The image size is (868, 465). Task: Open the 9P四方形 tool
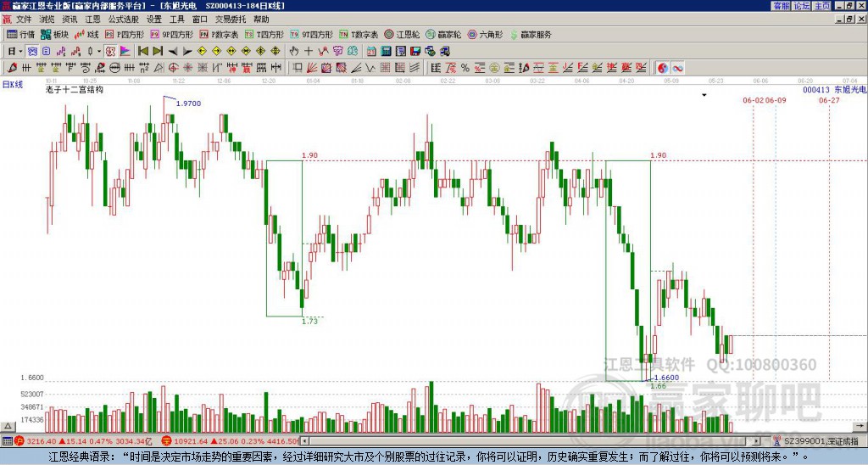pyautogui.click(x=171, y=34)
